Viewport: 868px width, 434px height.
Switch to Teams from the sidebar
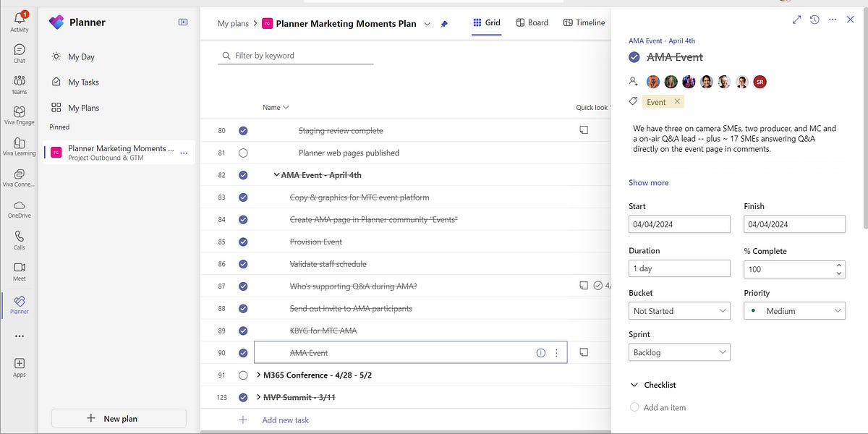19,82
